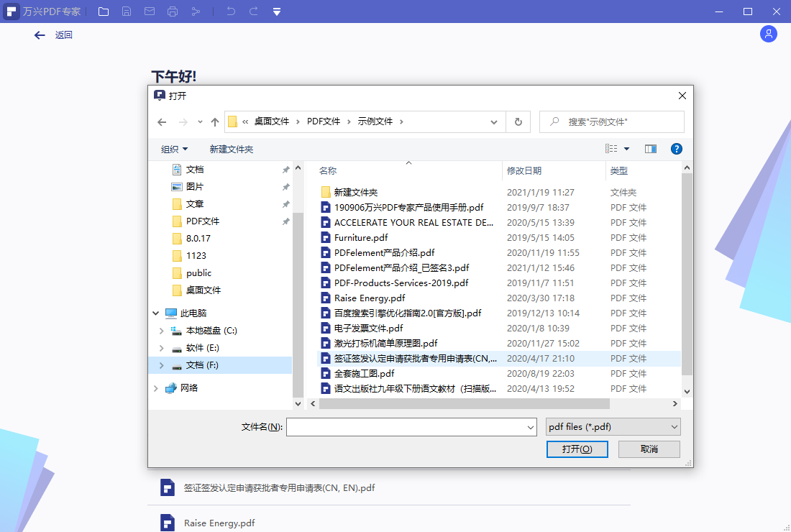The height and width of the screenshot is (532, 791).
Task: Select 全套施工图.pdf file
Action: (x=364, y=374)
